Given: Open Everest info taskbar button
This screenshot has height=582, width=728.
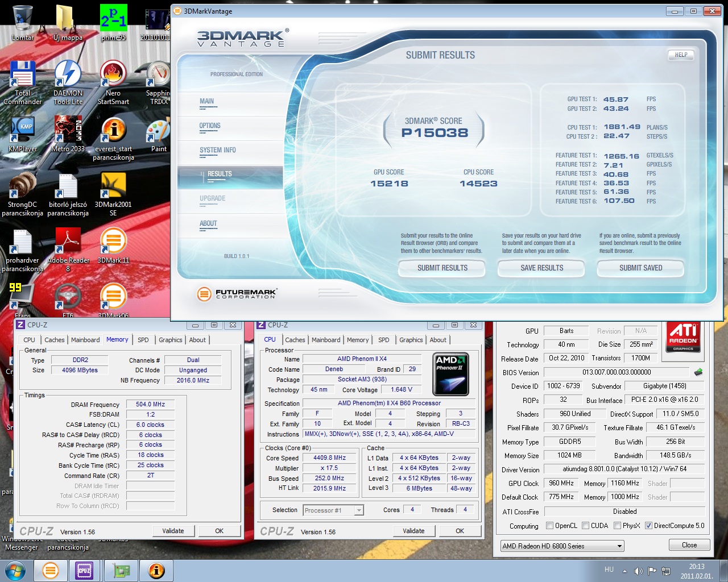Looking at the screenshot, I should [156, 570].
